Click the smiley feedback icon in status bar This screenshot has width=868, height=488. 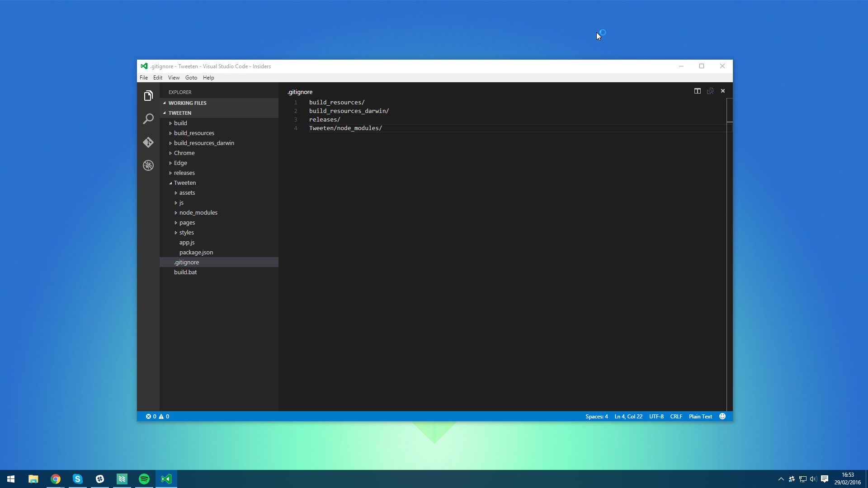[722, 416]
